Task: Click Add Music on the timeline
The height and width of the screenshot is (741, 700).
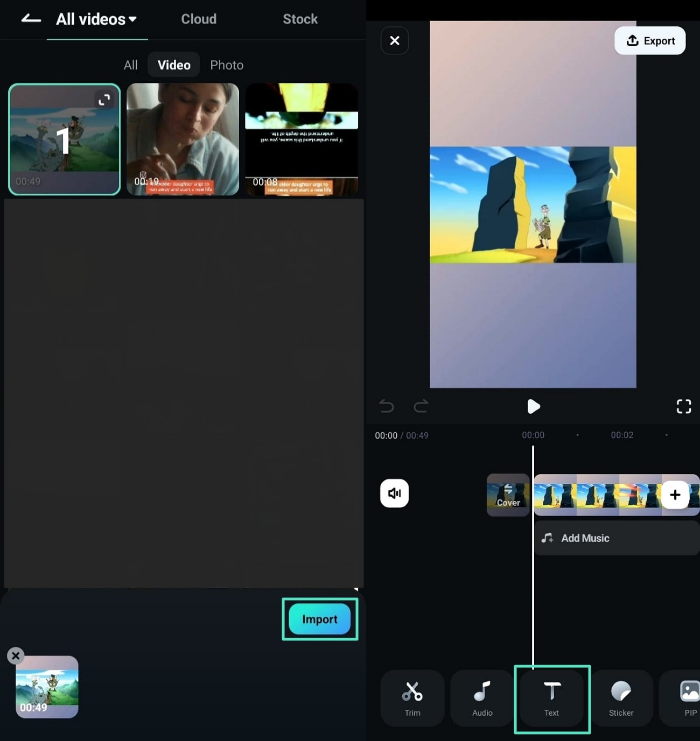Action: [x=617, y=538]
